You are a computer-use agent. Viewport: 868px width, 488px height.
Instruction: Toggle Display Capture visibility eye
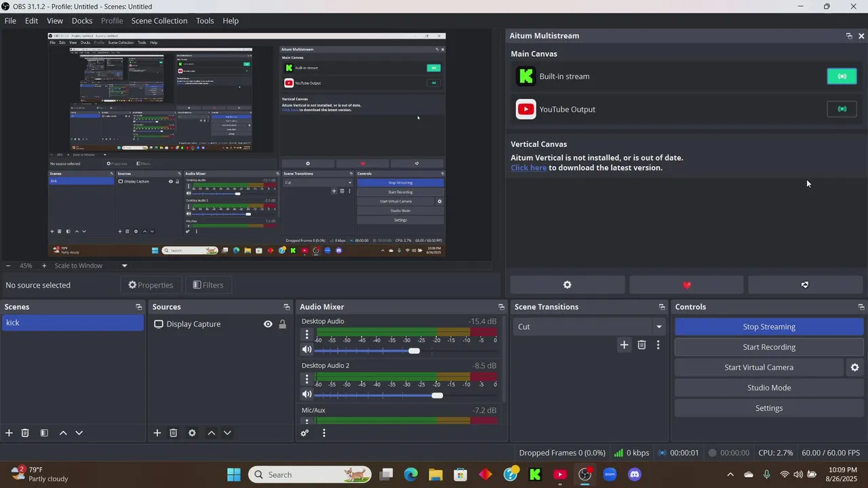coord(268,324)
